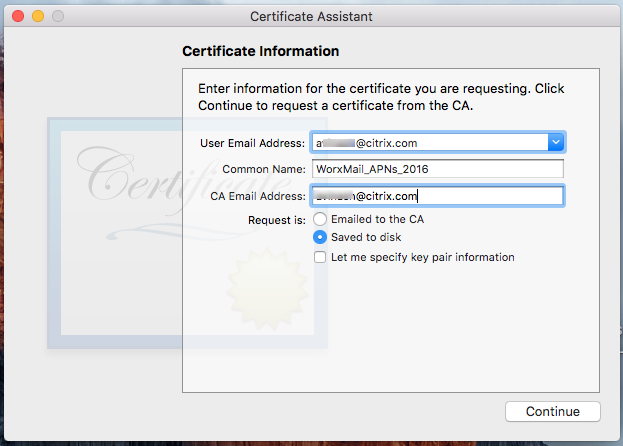Focus the CA Email Address input field
This screenshot has height=446, width=623.
(x=438, y=196)
